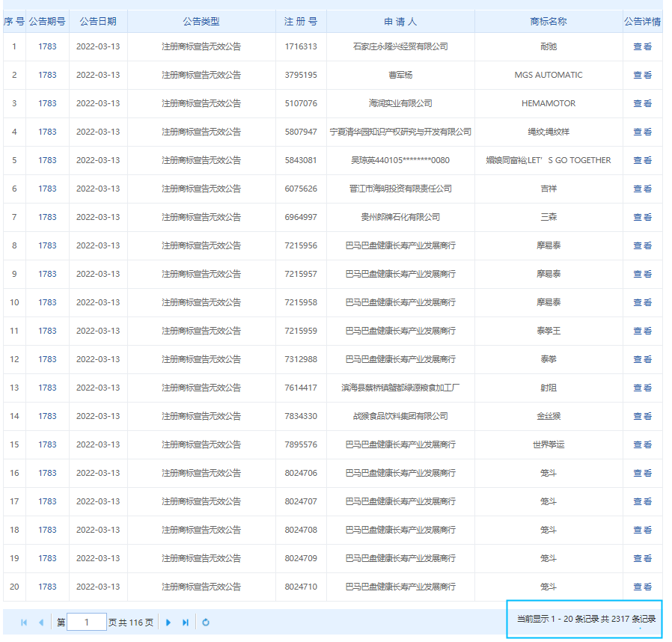Select the 商标名称 column header
Screen dimensions: 672x642
549,22
